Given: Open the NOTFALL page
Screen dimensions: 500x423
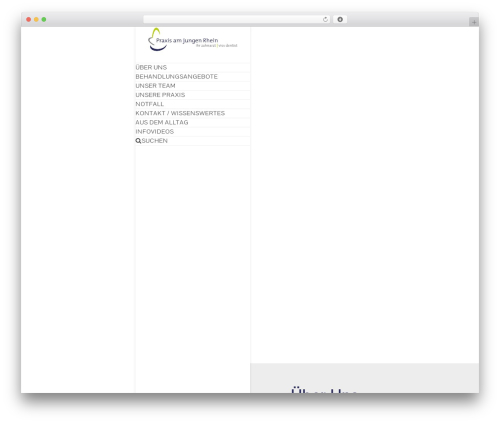Looking at the screenshot, I should click(149, 104).
